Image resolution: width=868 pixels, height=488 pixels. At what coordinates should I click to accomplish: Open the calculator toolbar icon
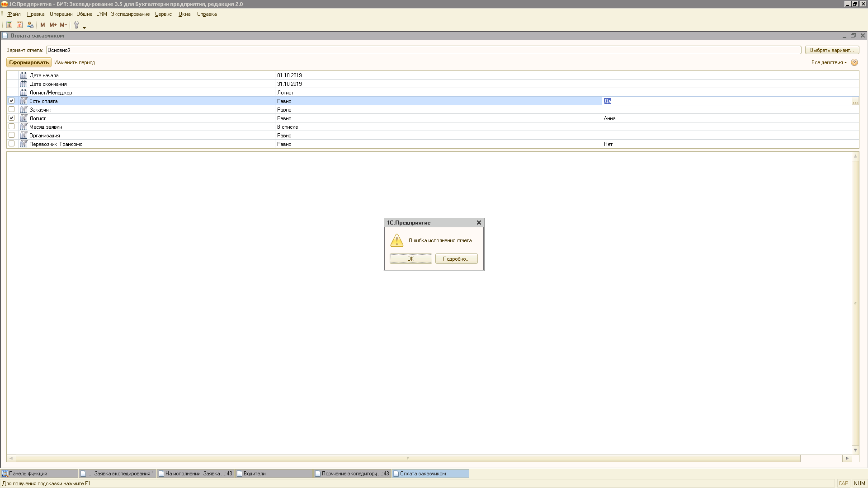(9, 25)
